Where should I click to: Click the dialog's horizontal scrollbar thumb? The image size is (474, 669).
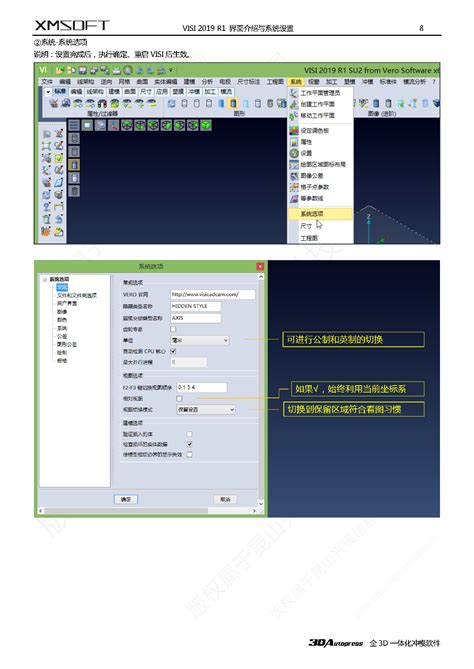coord(126,511)
